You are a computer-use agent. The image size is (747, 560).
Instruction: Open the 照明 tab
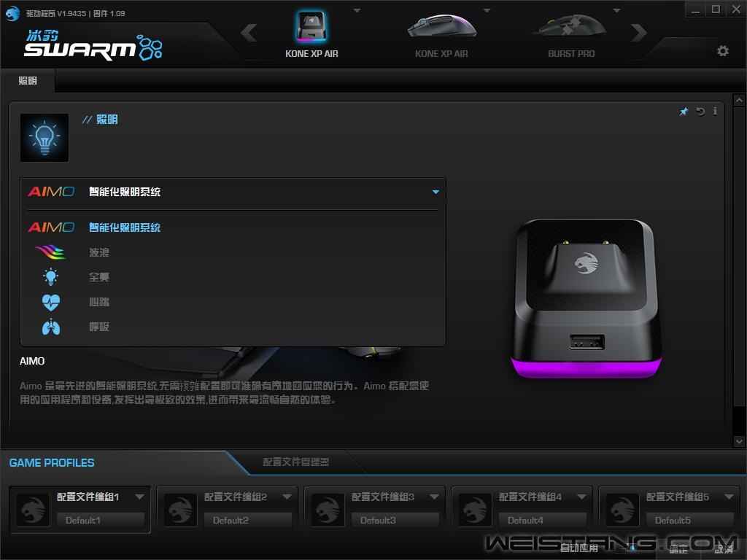(x=28, y=80)
